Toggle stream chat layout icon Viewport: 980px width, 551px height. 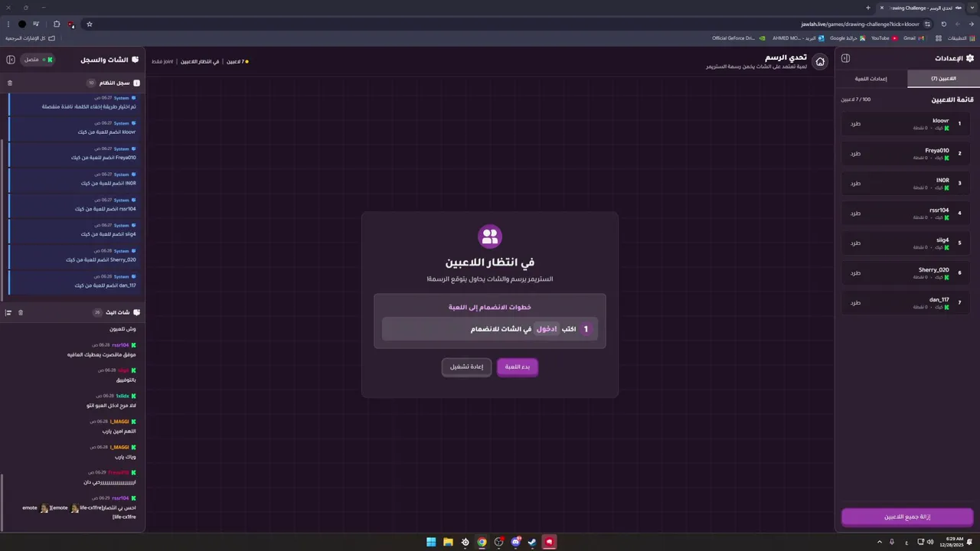pyautogui.click(x=8, y=312)
